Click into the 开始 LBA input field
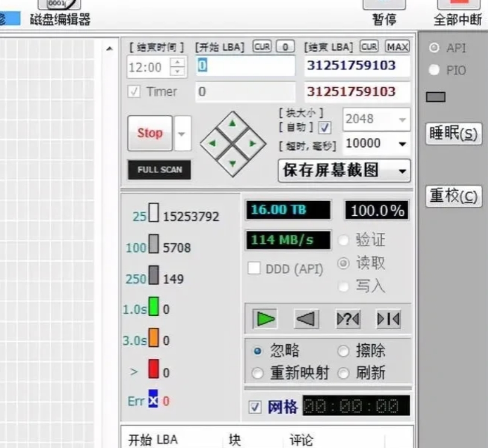Image resolution: width=488 pixels, height=448 pixels. [x=245, y=66]
